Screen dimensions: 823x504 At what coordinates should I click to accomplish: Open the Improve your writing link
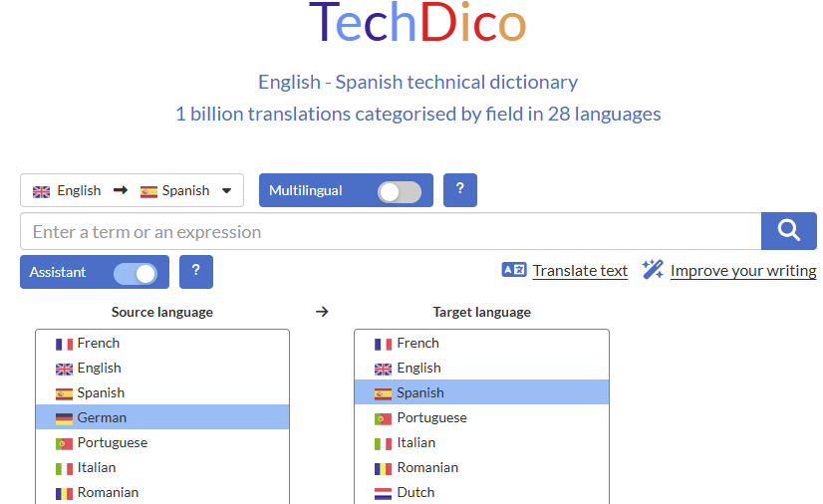743,271
